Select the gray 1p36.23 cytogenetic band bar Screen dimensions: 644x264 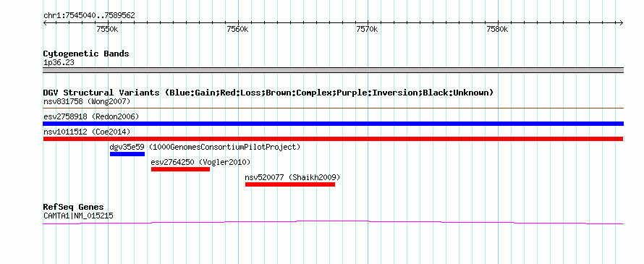[333, 70]
